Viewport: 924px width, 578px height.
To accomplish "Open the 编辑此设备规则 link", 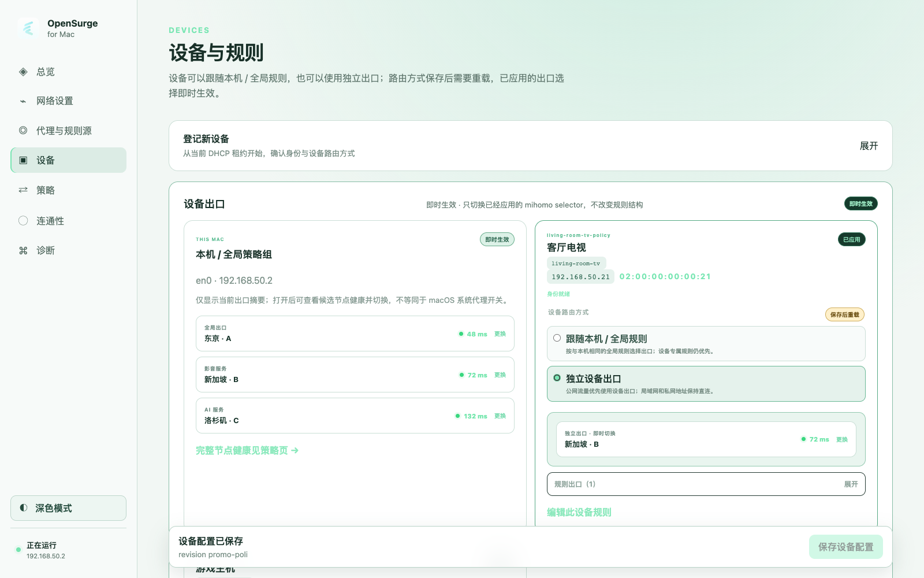I will click(x=579, y=512).
